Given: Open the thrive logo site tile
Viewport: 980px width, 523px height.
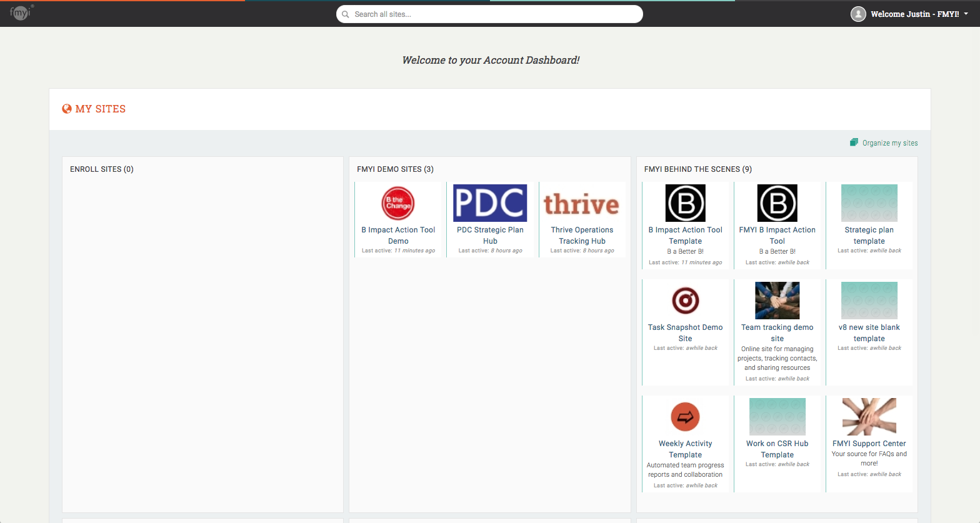Looking at the screenshot, I should 581,203.
